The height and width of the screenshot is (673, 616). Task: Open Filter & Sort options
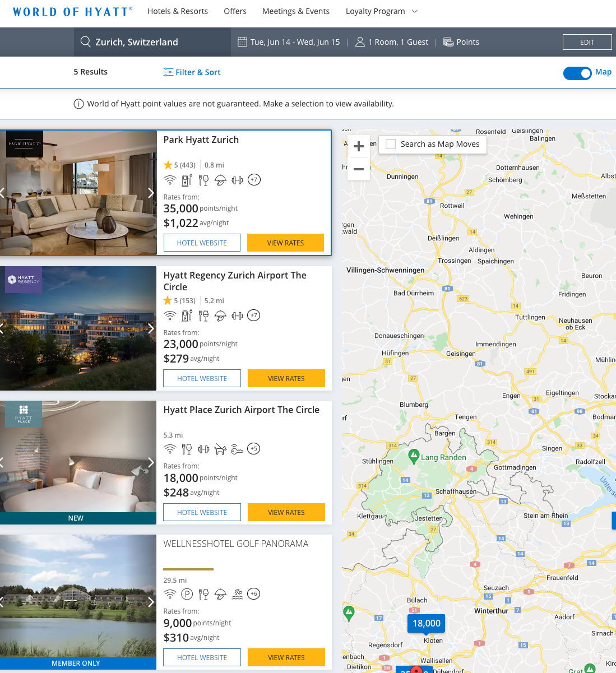(192, 72)
